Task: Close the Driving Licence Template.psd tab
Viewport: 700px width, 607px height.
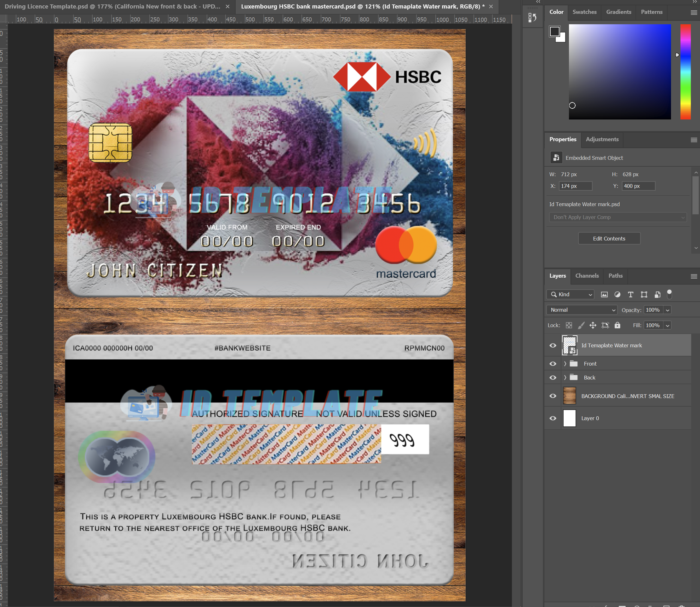Action: pos(227,6)
